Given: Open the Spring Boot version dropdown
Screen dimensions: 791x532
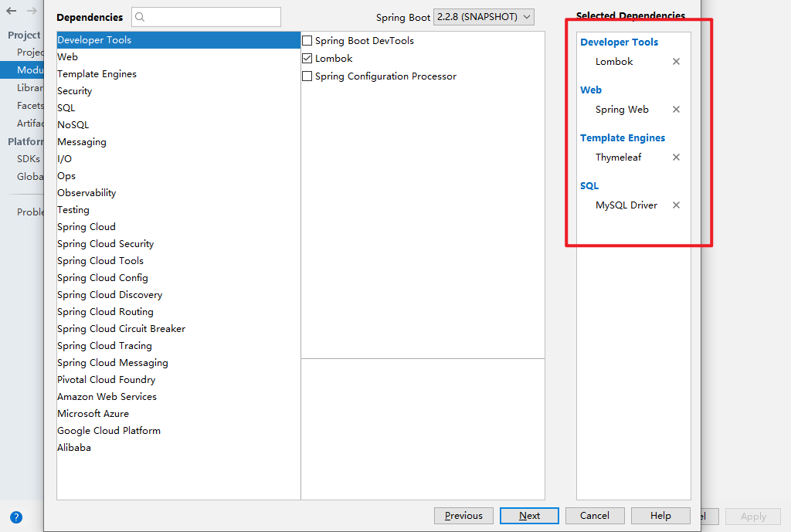Looking at the screenshot, I should click(484, 17).
